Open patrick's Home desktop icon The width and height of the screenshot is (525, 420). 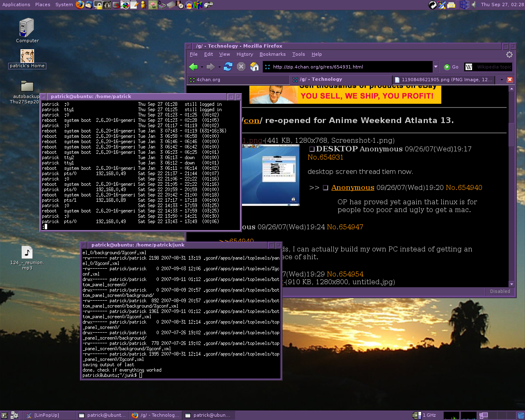27,59
